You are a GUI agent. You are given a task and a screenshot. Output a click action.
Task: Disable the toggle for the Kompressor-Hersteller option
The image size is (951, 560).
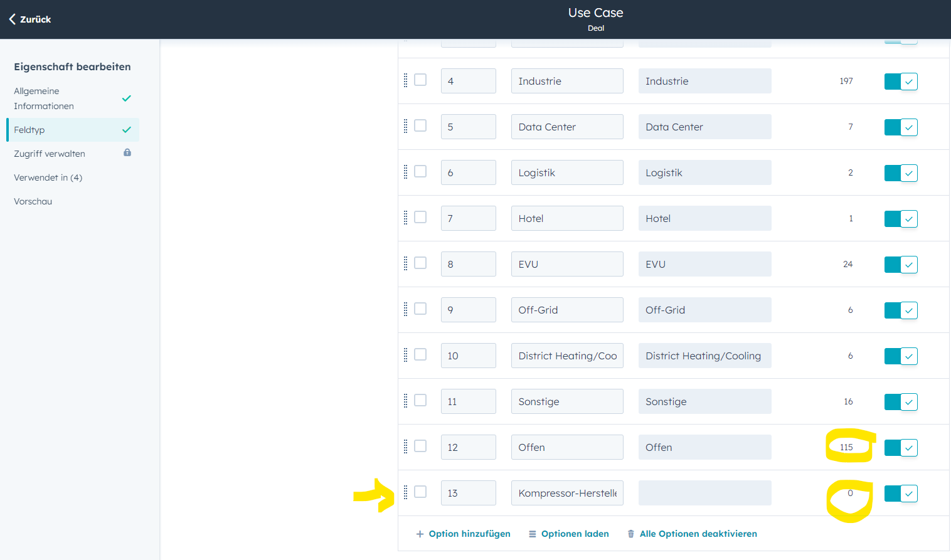point(901,493)
